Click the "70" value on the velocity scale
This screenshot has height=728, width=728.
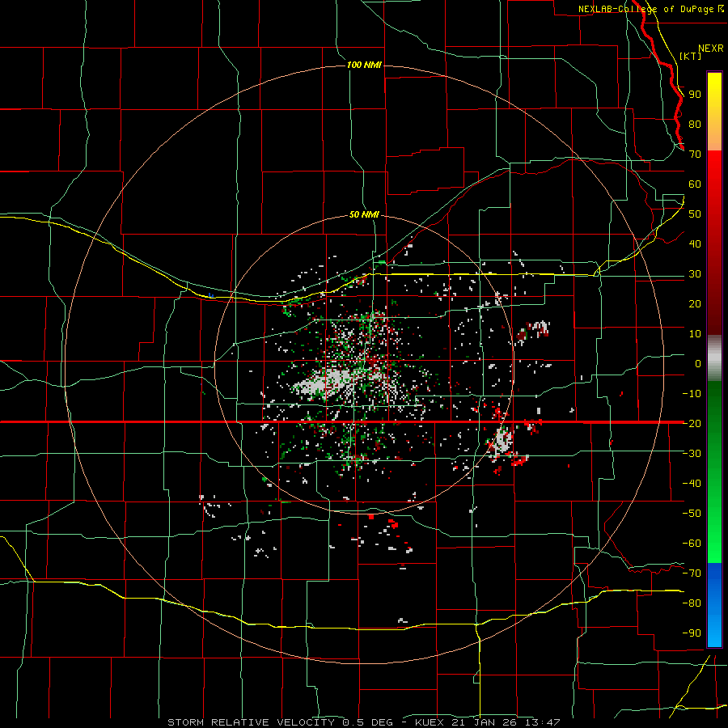coord(695,154)
